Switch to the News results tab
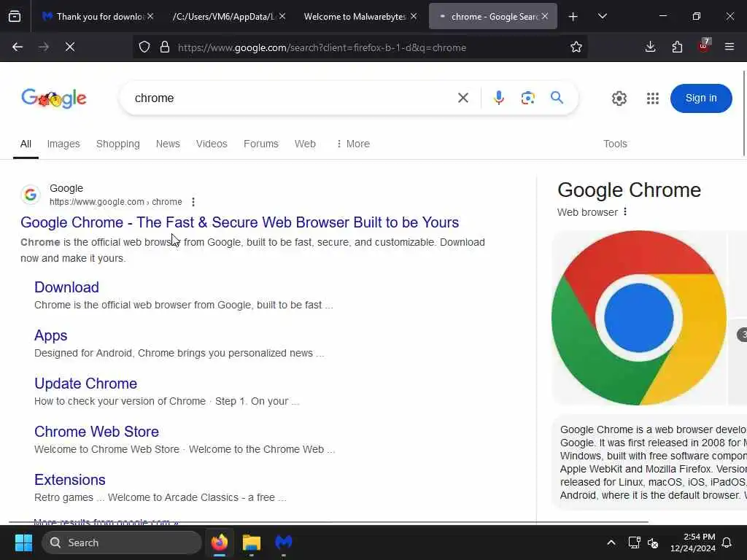Image resolution: width=747 pixels, height=560 pixels. [168, 144]
